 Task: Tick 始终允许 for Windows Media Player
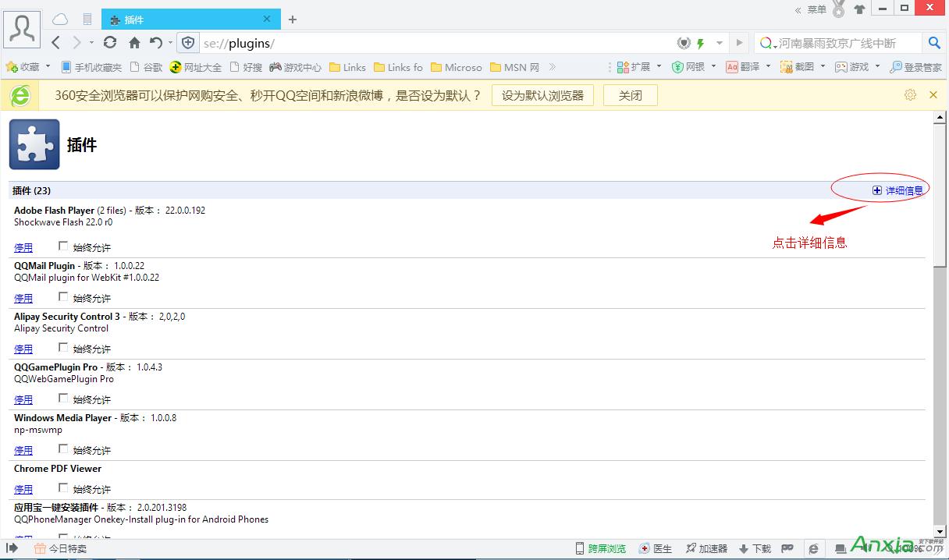pos(63,449)
